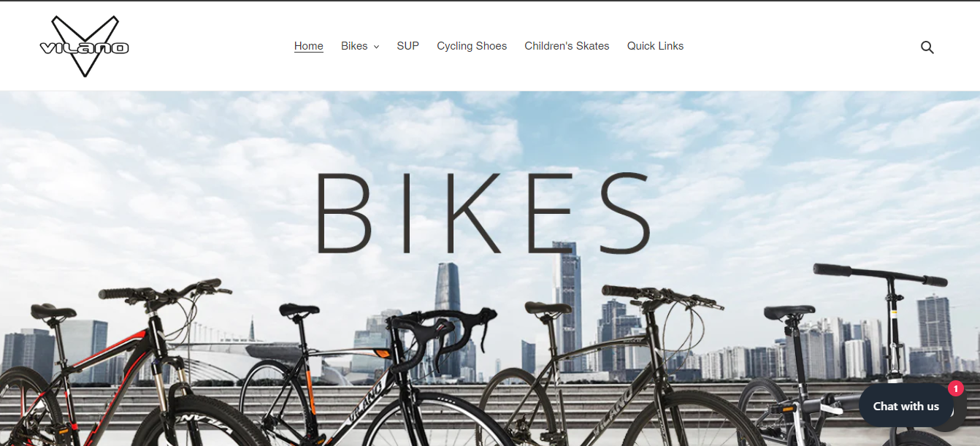The height and width of the screenshot is (446, 980).
Task: Click the Vilano logo in the header
Action: (x=84, y=46)
